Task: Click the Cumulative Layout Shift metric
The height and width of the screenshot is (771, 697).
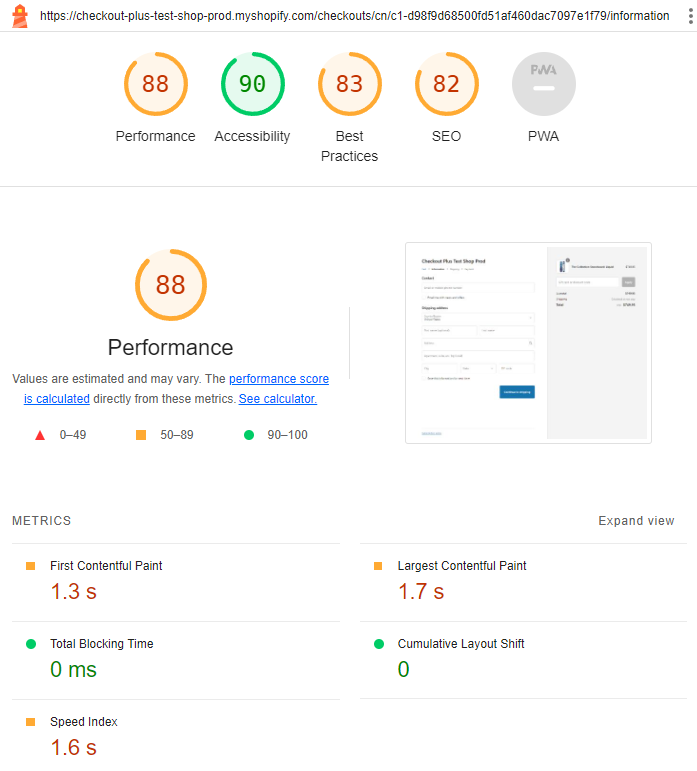Action: [523, 660]
